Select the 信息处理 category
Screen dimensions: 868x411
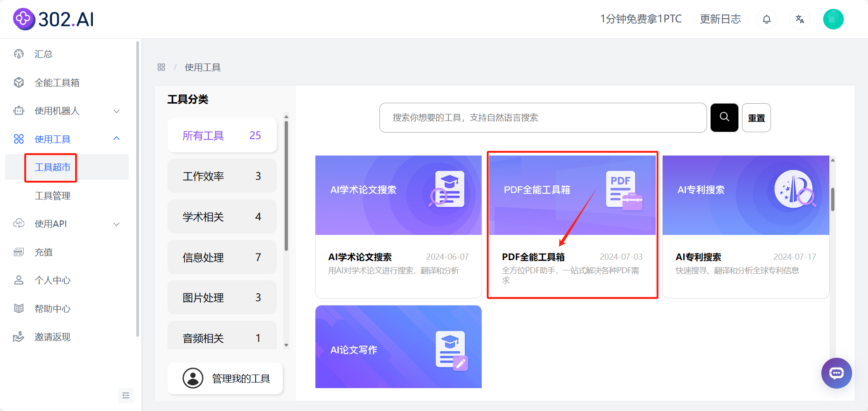pos(222,257)
